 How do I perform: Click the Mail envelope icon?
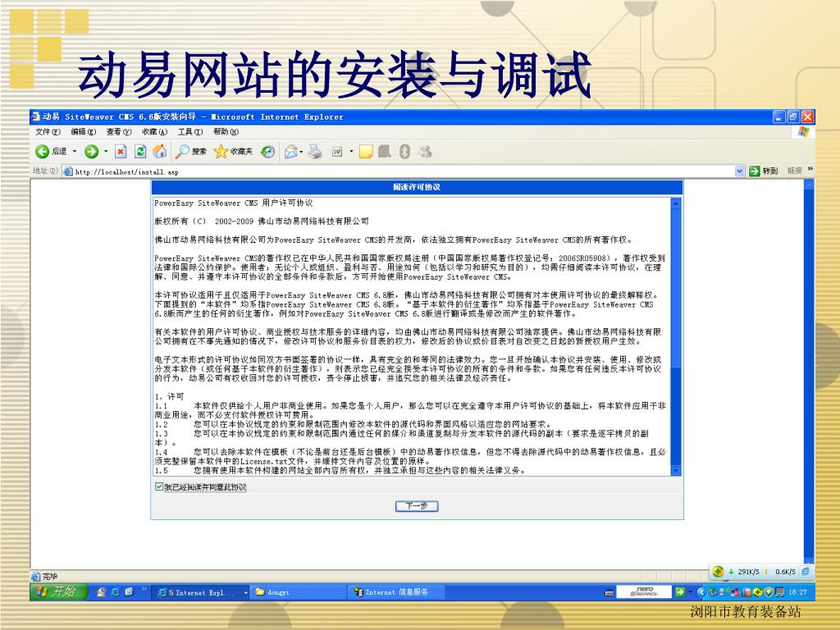coord(291,152)
